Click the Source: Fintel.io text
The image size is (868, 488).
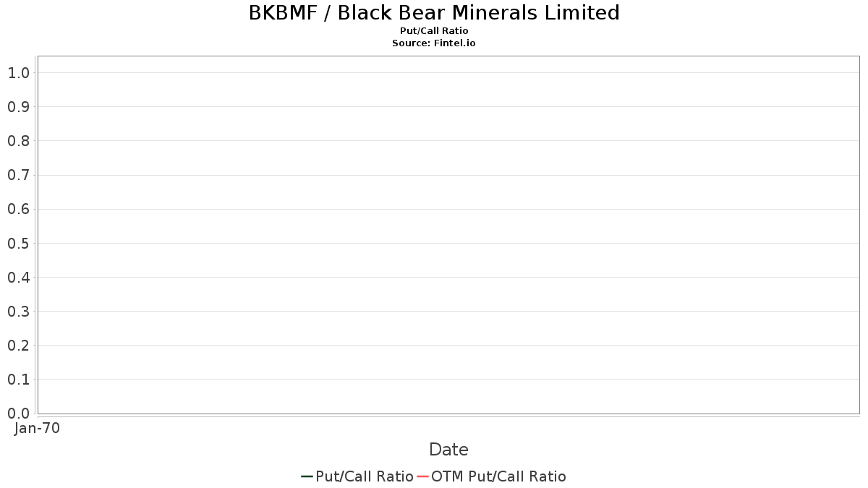pos(434,43)
